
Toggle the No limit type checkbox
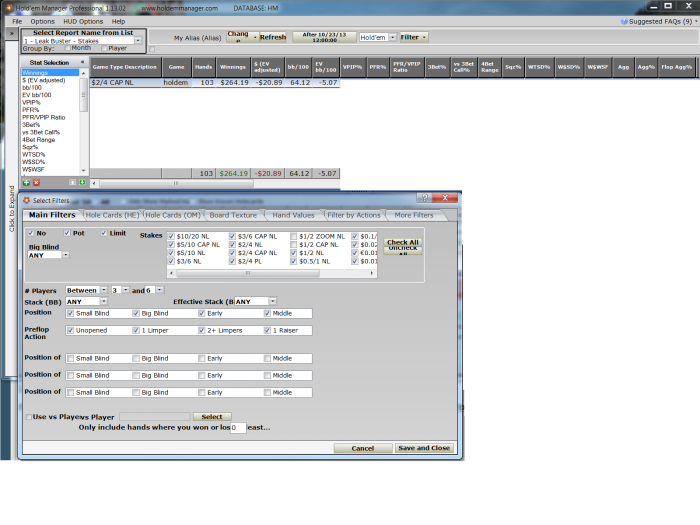[31, 233]
